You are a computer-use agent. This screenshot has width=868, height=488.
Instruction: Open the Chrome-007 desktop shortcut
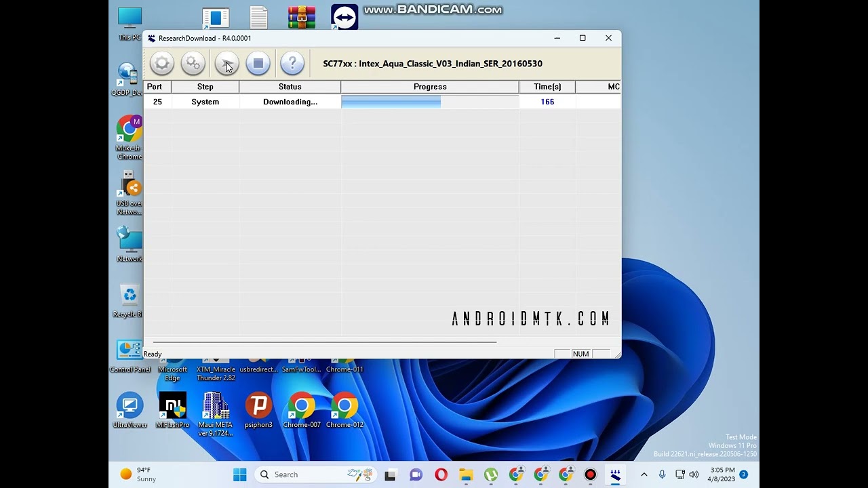(302, 410)
